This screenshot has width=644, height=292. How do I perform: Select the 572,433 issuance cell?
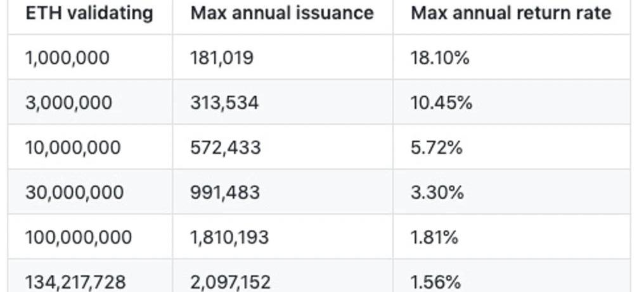coord(225,148)
